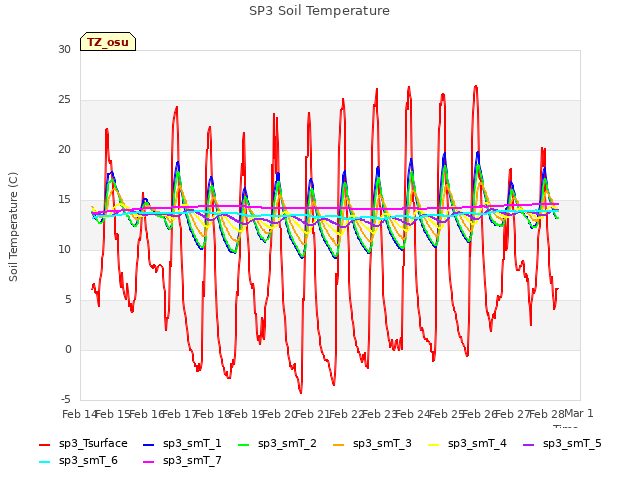Click the yellow sp3_smT_4 legend swatch
The width and height of the screenshot is (640, 480).
tap(434, 444)
